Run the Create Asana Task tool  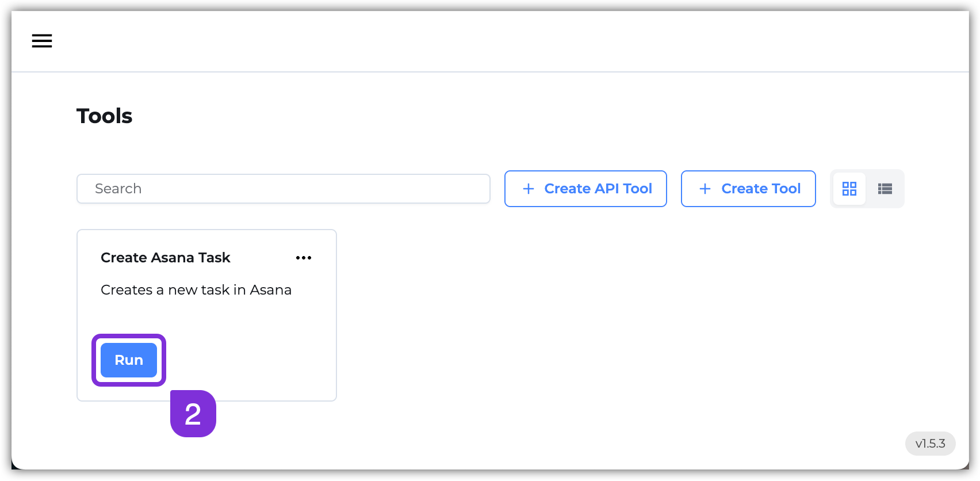click(x=128, y=360)
